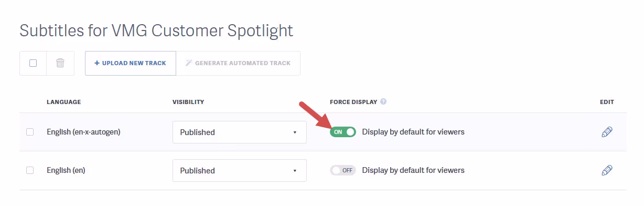Click the Upload New Track button

tap(131, 63)
